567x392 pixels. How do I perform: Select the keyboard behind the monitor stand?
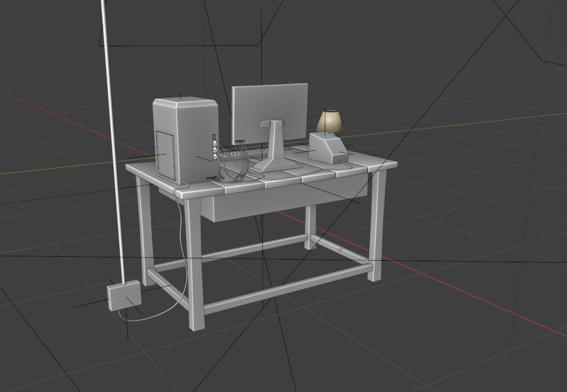click(243, 155)
